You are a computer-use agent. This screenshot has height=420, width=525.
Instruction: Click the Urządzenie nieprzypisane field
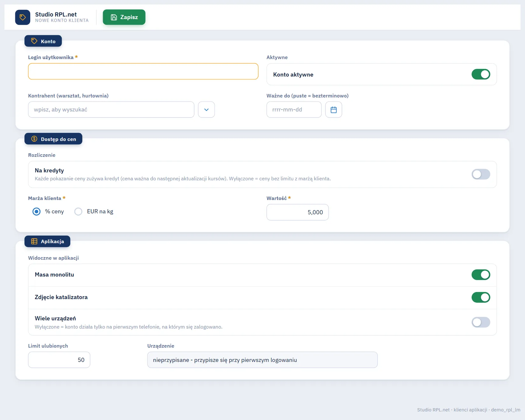(x=262, y=360)
